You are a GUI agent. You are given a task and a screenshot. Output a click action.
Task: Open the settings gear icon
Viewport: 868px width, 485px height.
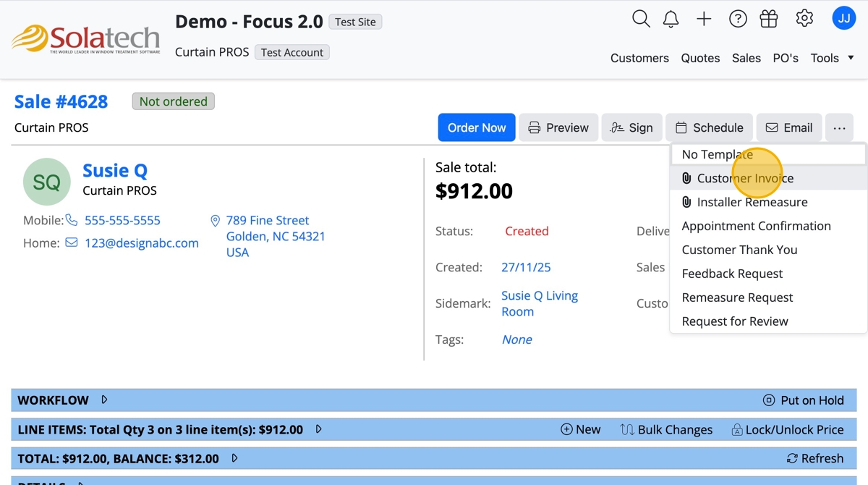tap(804, 19)
